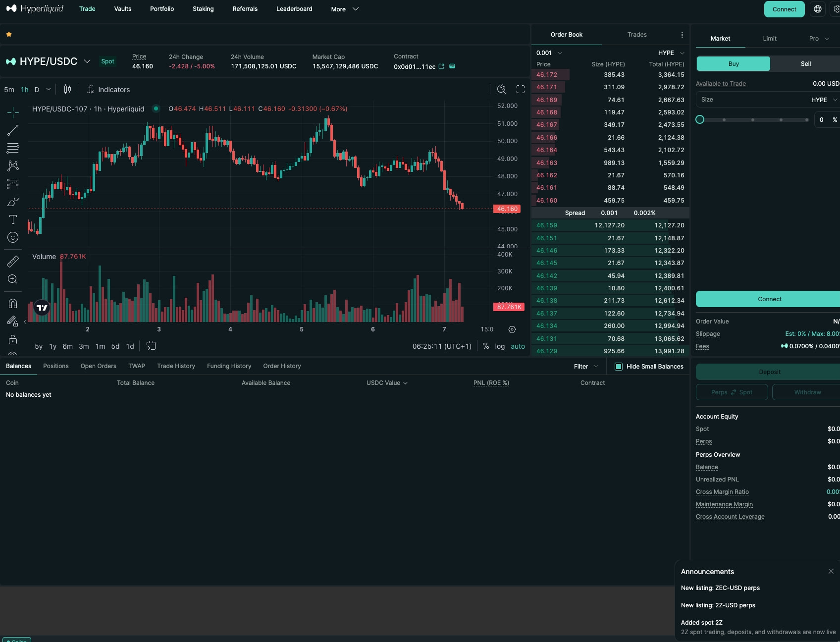Toggle Hide Small Balances checkbox
The width and height of the screenshot is (840, 642).
tap(619, 366)
